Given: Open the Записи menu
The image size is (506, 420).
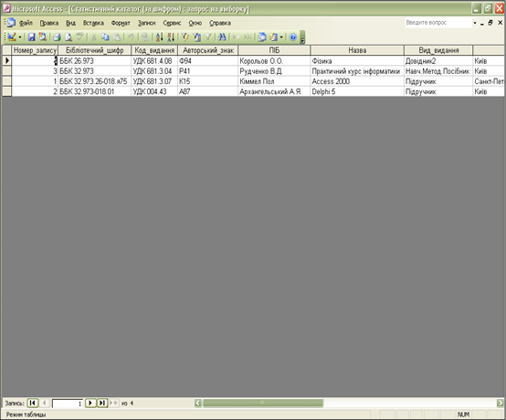Looking at the screenshot, I should [147, 23].
